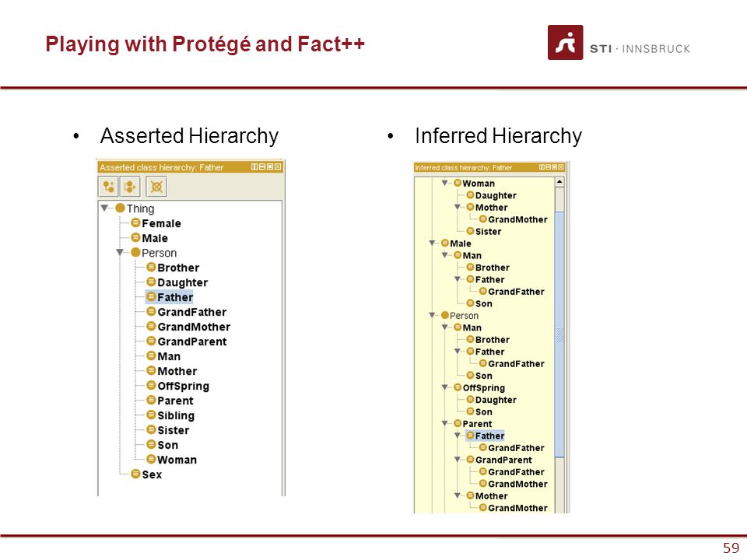The height and width of the screenshot is (560, 747).
Task: Collapse the Woman node in Inferred hierarchy
Action: tap(444, 183)
